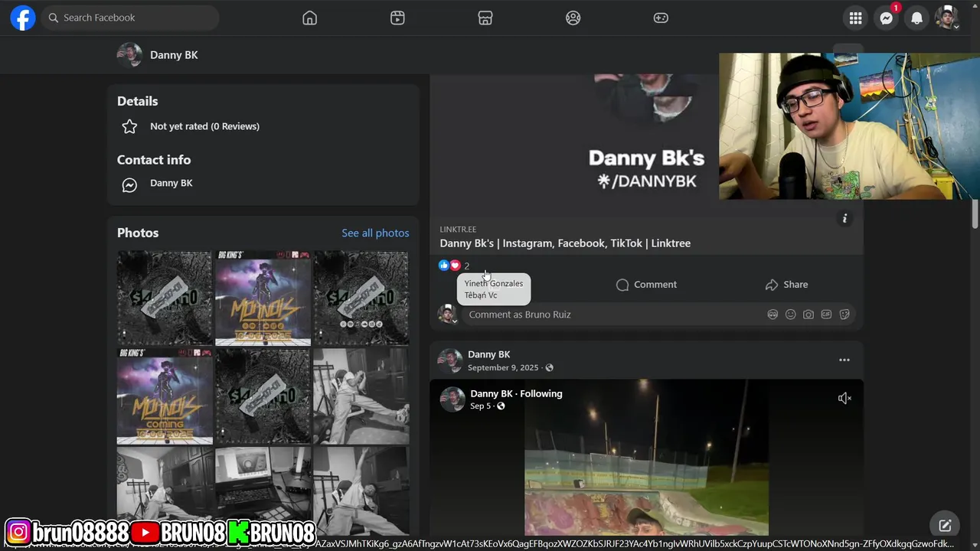Open Moments Coming thumbnail in second row
980x551 pixels.
[x=165, y=396]
